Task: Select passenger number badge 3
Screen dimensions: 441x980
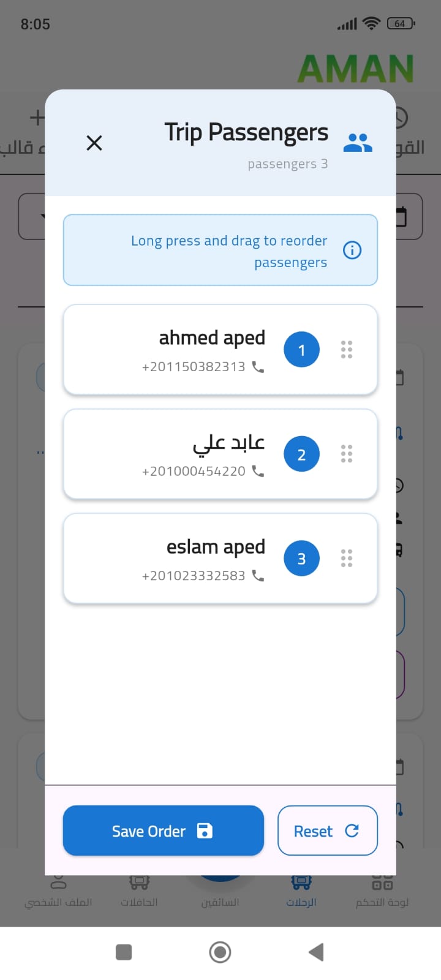Action: pyautogui.click(x=301, y=558)
